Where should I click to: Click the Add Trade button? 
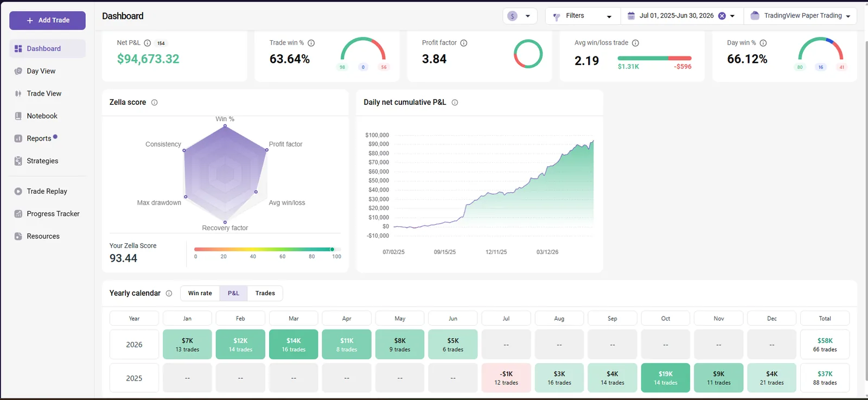47,21
